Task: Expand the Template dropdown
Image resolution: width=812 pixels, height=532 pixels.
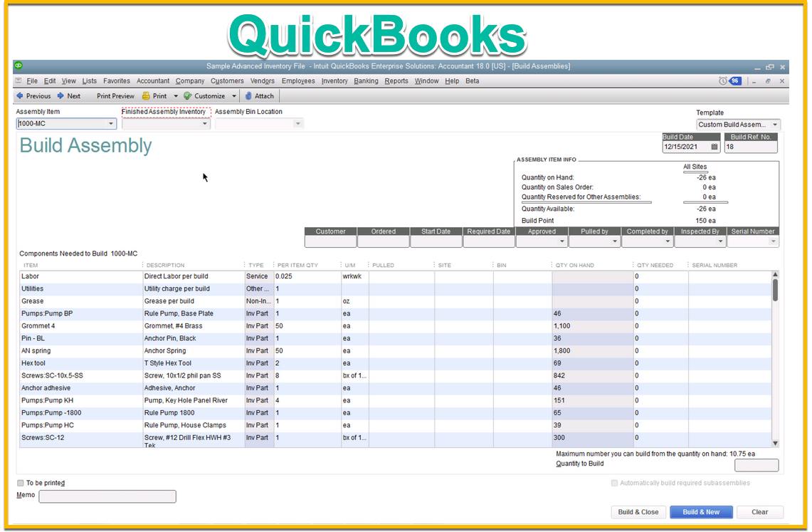Action: coord(775,125)
